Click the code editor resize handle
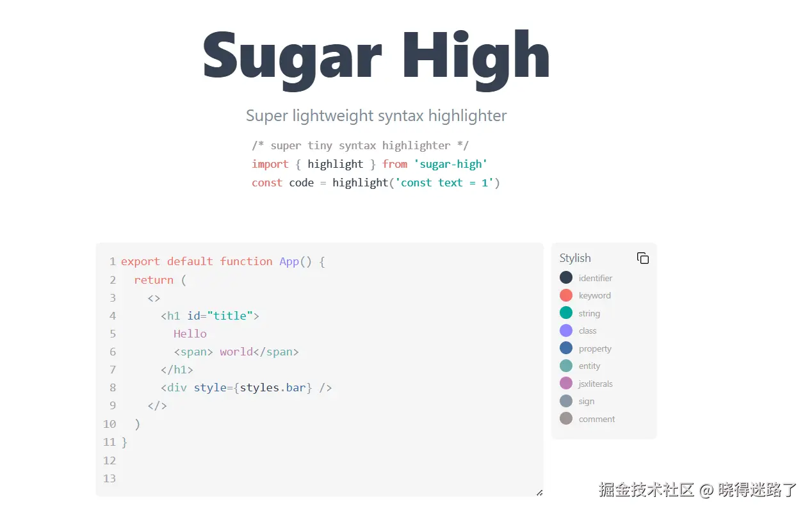This screenshot has width=812, height=513. tap(539, 493)
